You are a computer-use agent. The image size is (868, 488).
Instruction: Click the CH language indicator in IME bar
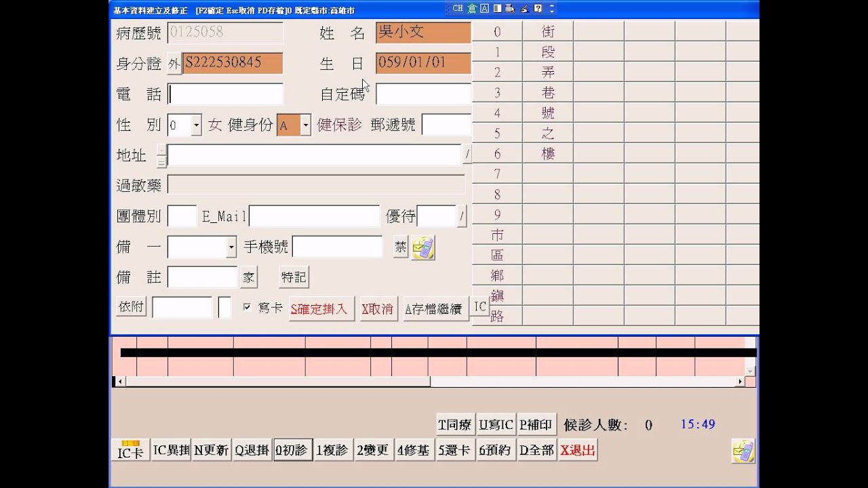click(458, 9)
